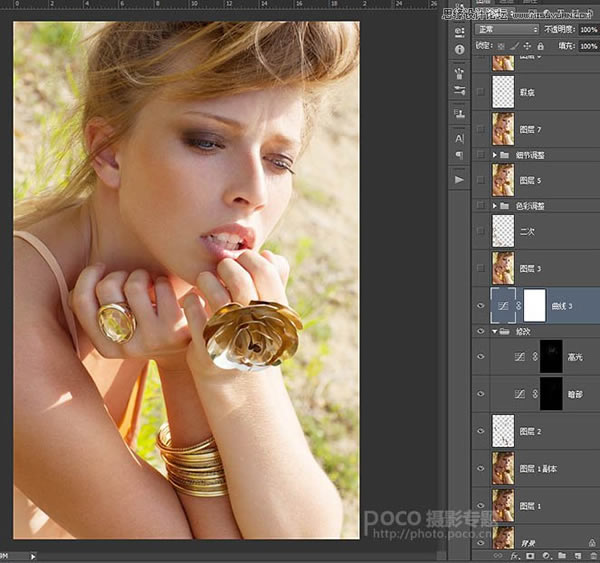Screen dimensions: 600x563
Task: Toggle visibility of 图层 2
Action: tap(481, 431)
